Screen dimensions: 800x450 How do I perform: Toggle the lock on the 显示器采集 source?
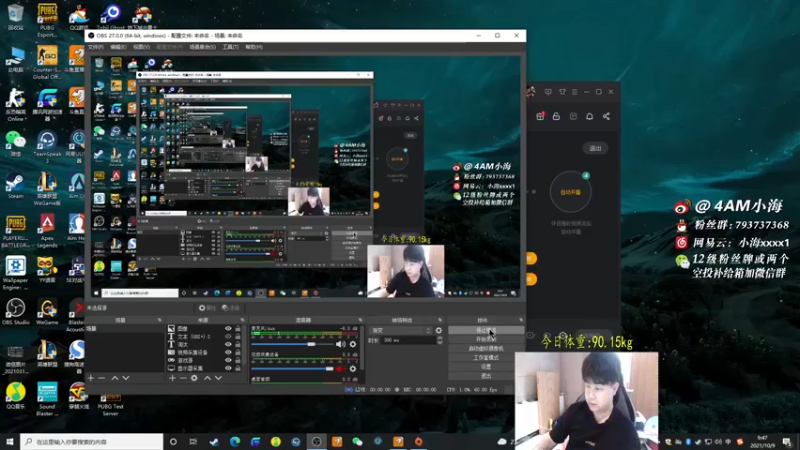238,368
